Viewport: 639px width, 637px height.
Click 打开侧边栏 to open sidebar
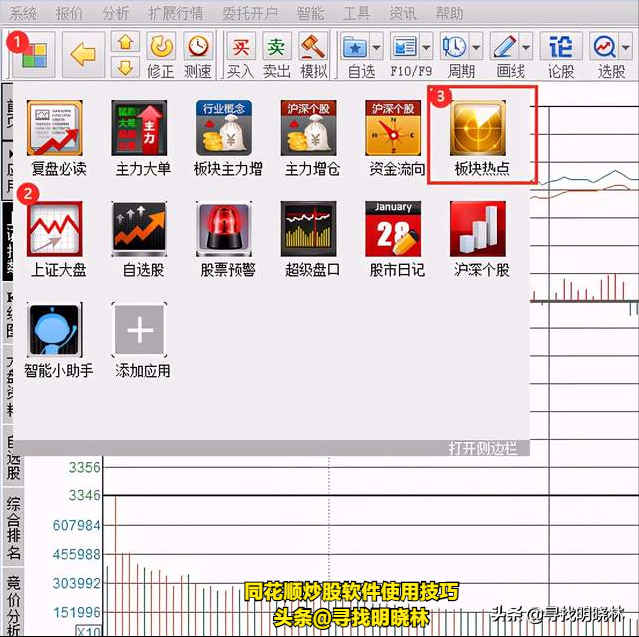point(483,448)
